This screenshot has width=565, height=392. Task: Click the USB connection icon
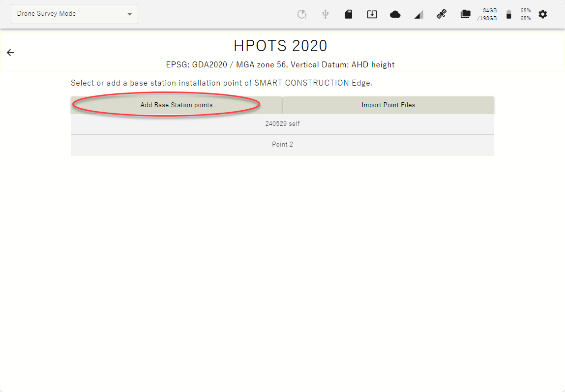coord(326,14)
